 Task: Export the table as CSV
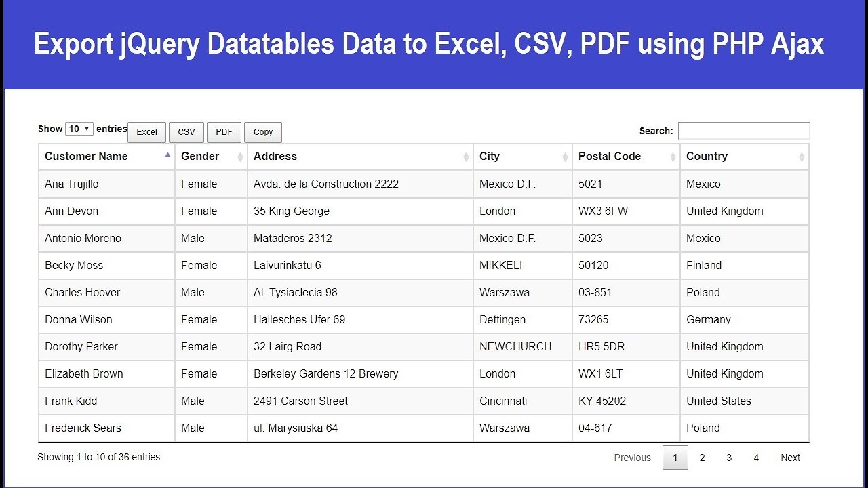(186, 132)
